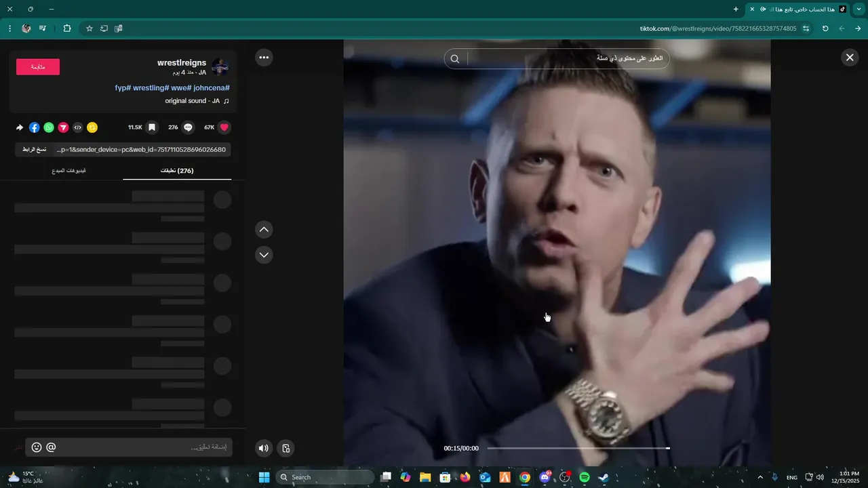Bookmark the video to favorites

[152, 127]
